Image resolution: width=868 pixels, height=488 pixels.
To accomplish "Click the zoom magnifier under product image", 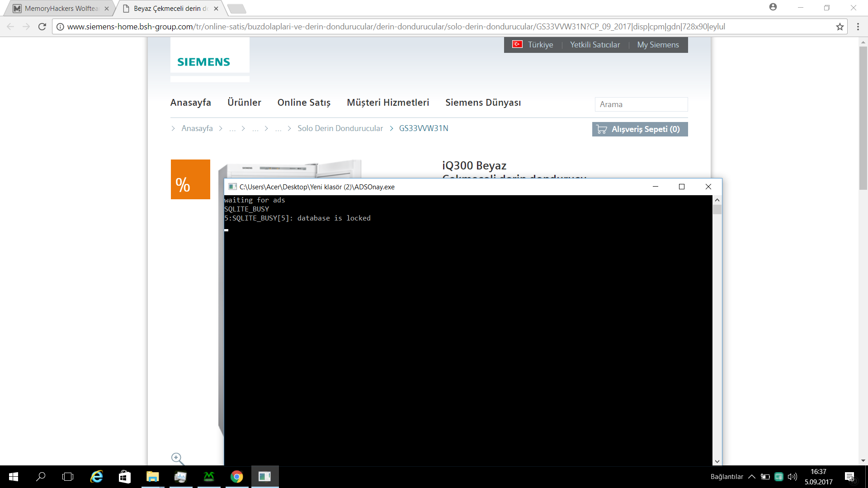I will (x=178, y=459).
